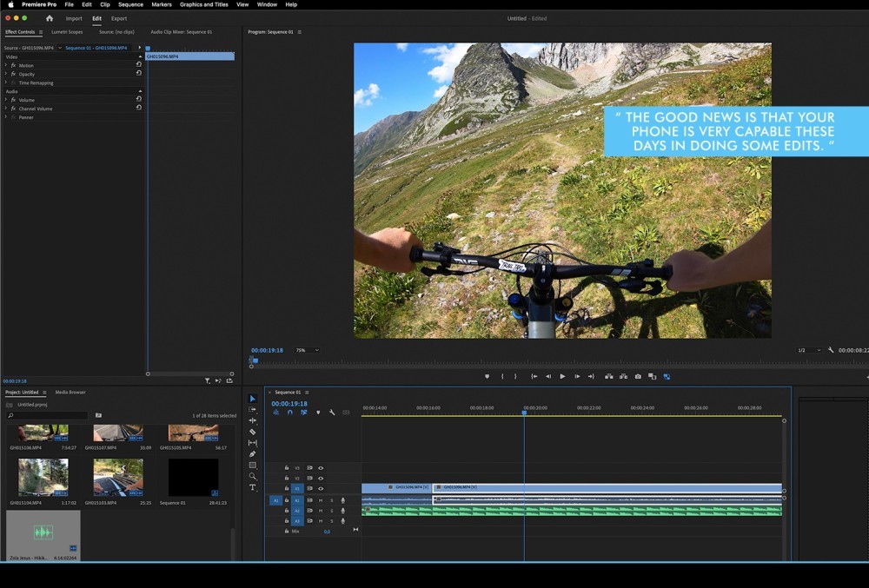Mute audio track A1
The image size is (869, 588).
[321, 500]
